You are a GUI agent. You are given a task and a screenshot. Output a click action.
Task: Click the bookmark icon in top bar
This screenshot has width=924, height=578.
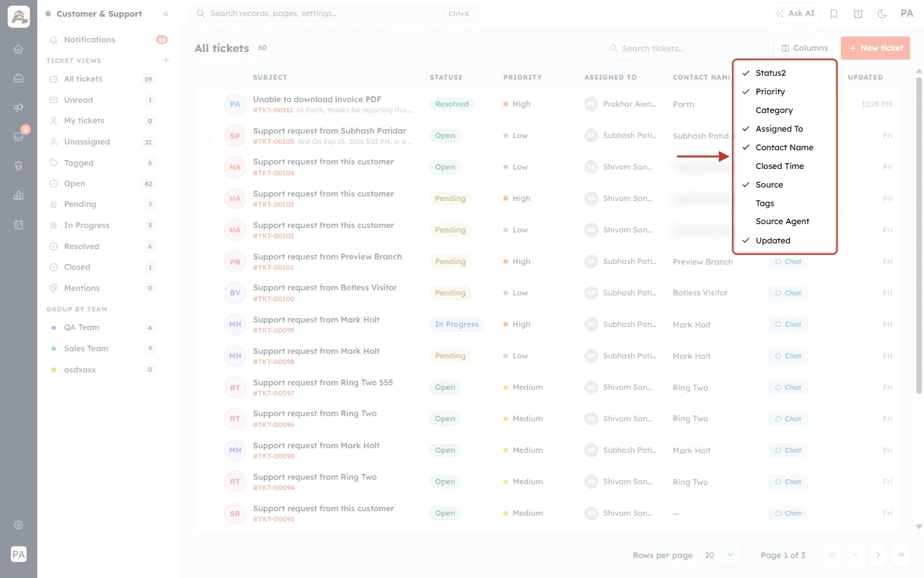tap(834, 13)
